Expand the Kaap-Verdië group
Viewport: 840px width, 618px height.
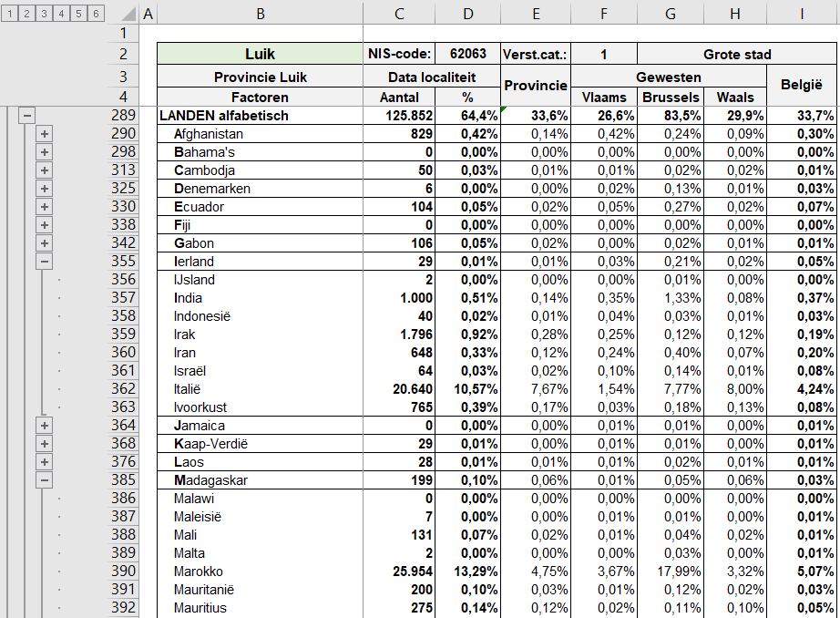44,444
